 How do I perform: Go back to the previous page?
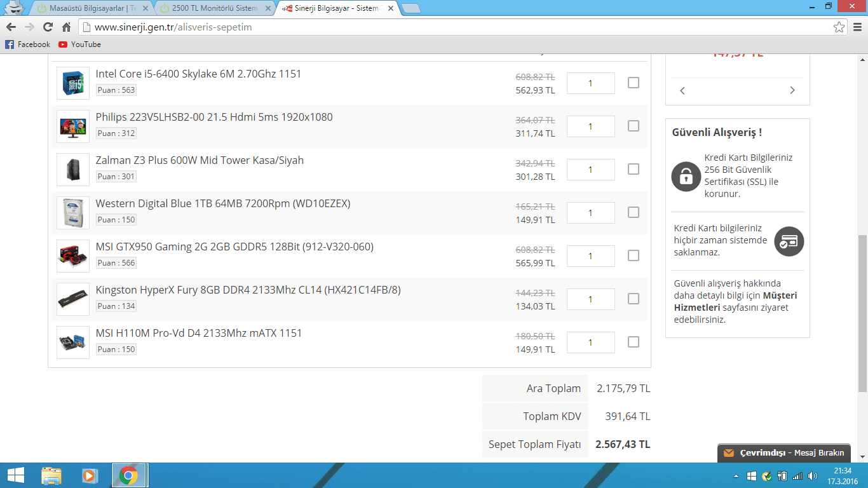pyautogui.click(x=11, y=27)
